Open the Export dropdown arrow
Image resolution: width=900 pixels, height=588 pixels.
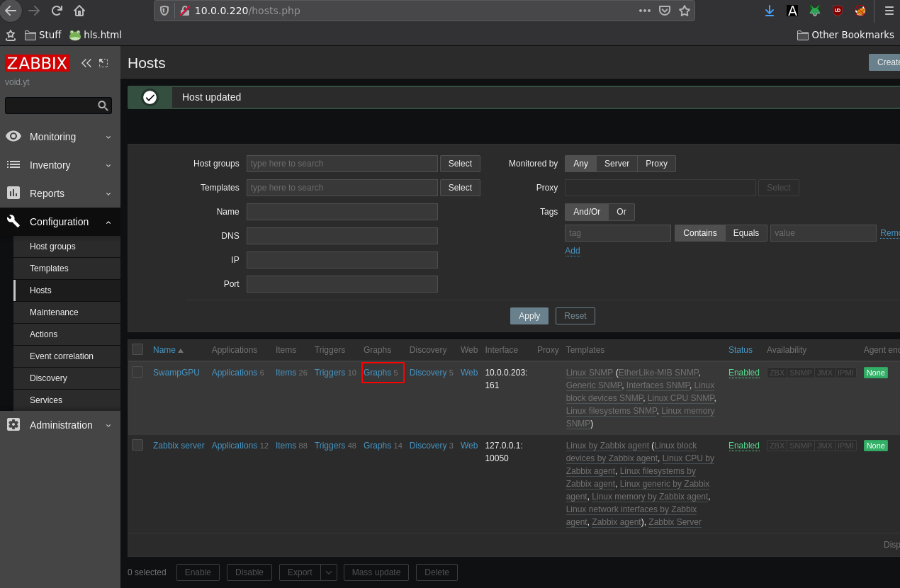pos(329,572)
